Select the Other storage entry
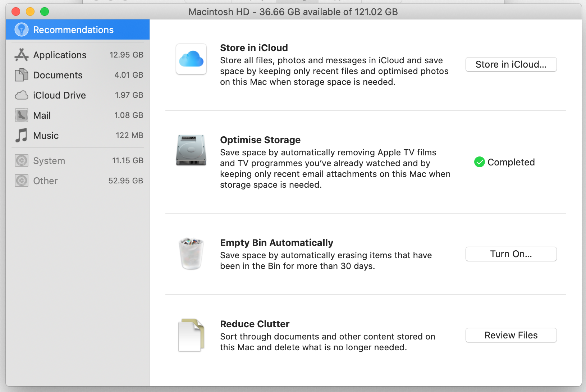 point(46,181)
